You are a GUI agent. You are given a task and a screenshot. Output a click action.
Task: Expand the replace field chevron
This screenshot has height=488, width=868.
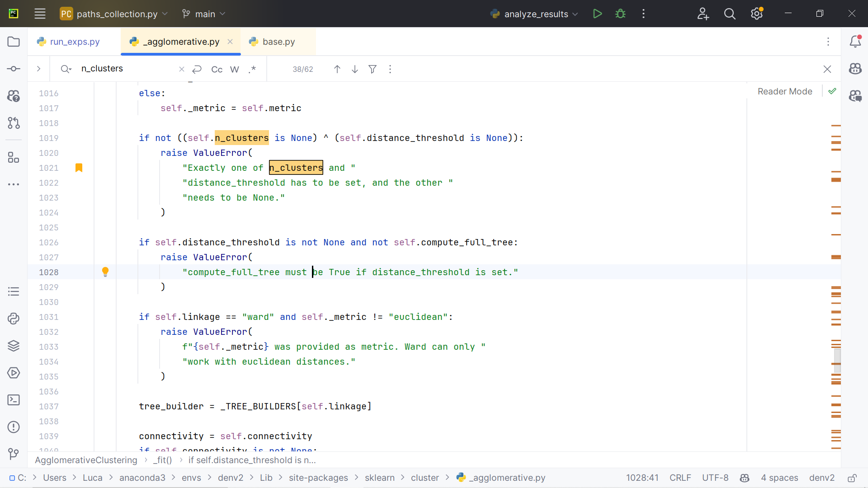[x=39, y=69]
